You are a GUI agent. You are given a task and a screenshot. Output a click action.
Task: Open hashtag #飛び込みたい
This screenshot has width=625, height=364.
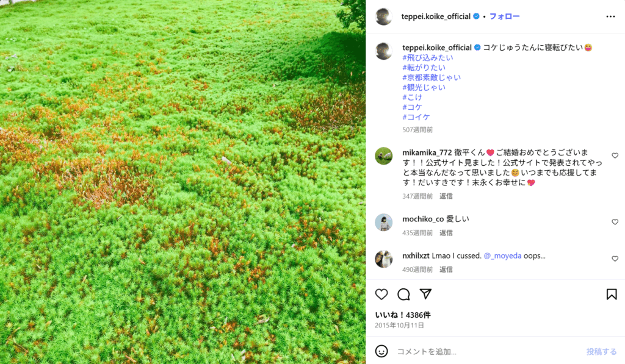point(428,57)
